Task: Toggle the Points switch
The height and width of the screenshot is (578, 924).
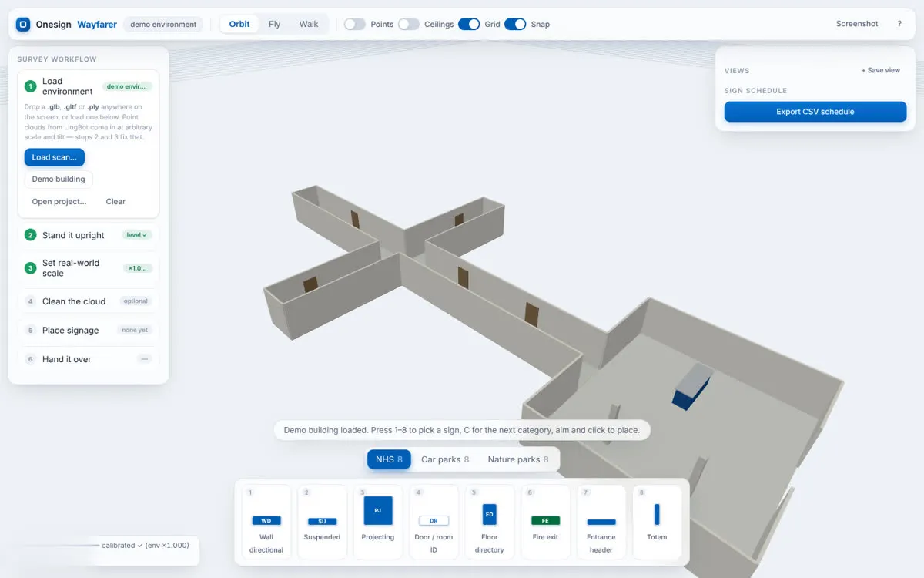Action: (x=354, y=24)
